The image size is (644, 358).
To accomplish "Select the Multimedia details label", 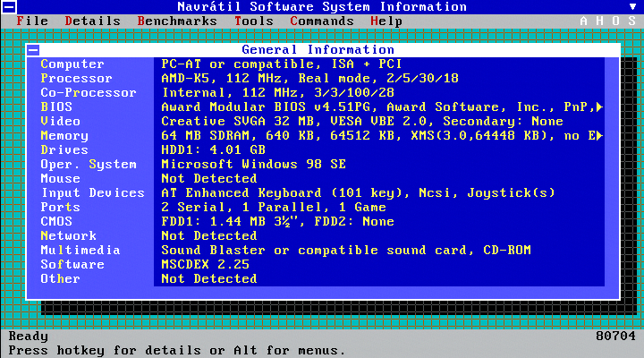I will (80, 251).
